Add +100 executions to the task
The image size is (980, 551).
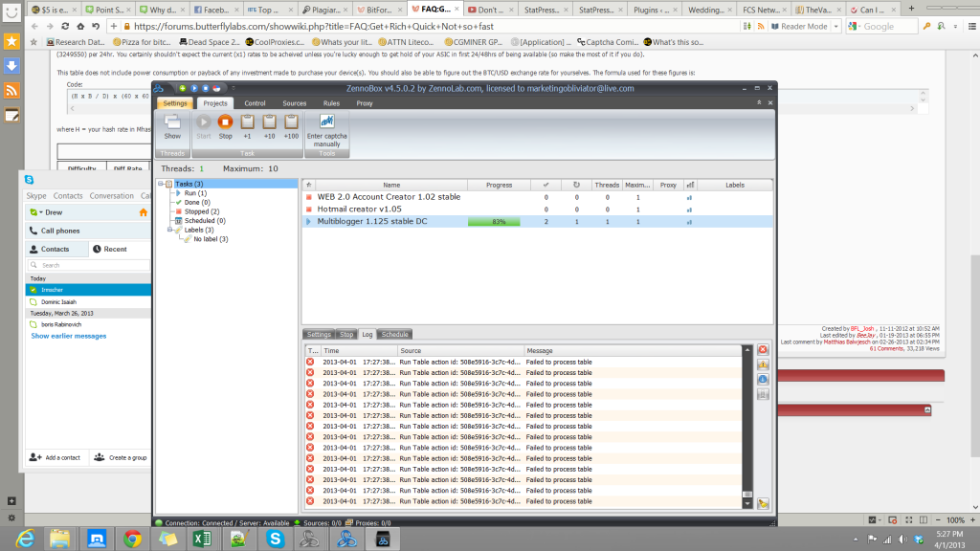tap(291, 127)
